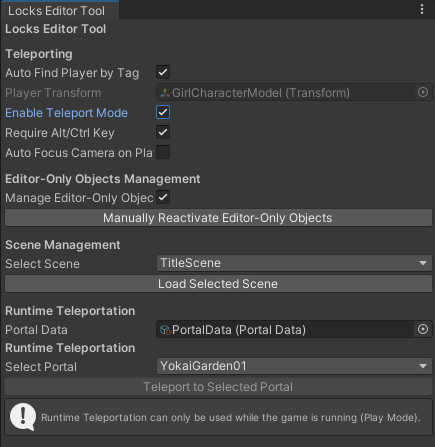Image resolution: width=435 pixels, height=447 pixels.
Task: Click the GirlCharacterModel (Transform) object field
Action: [294, 93]
